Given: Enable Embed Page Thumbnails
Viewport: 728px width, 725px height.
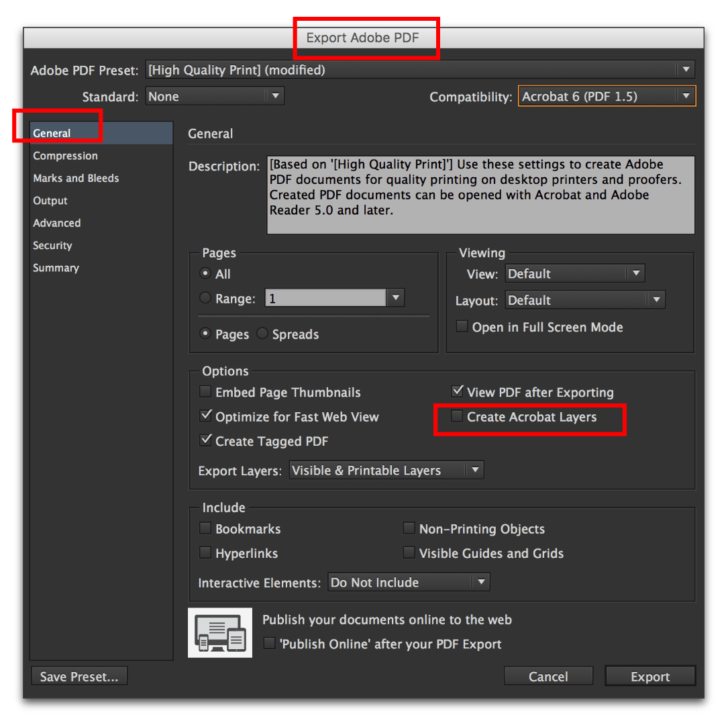Looking at the screenshot, I should (206, 391).
